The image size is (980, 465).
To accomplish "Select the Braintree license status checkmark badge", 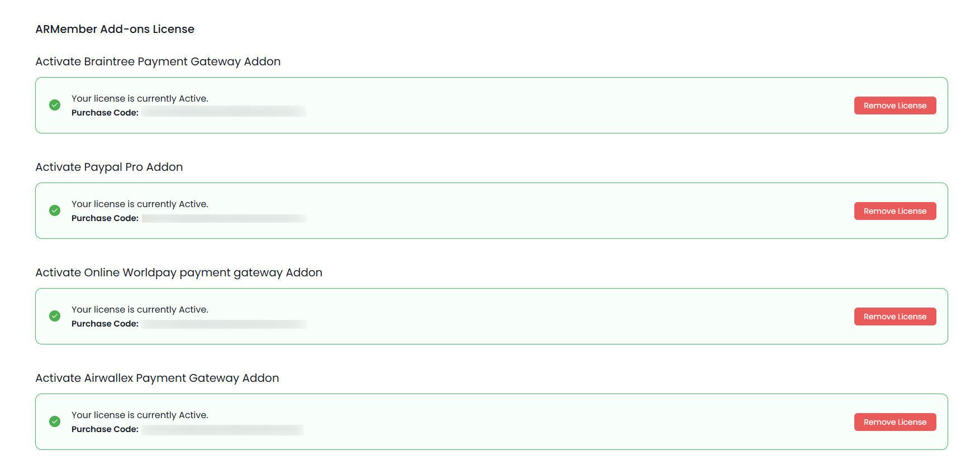I will (x=54, y=105).
